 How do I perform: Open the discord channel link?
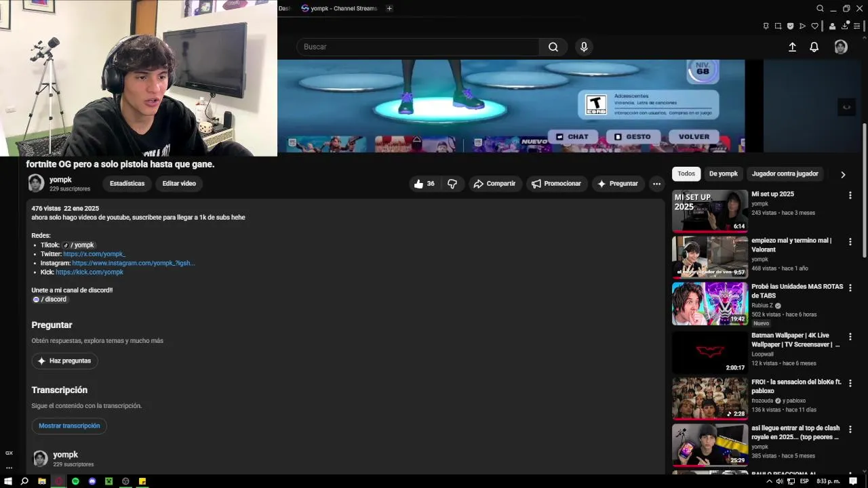pos(50,299)
